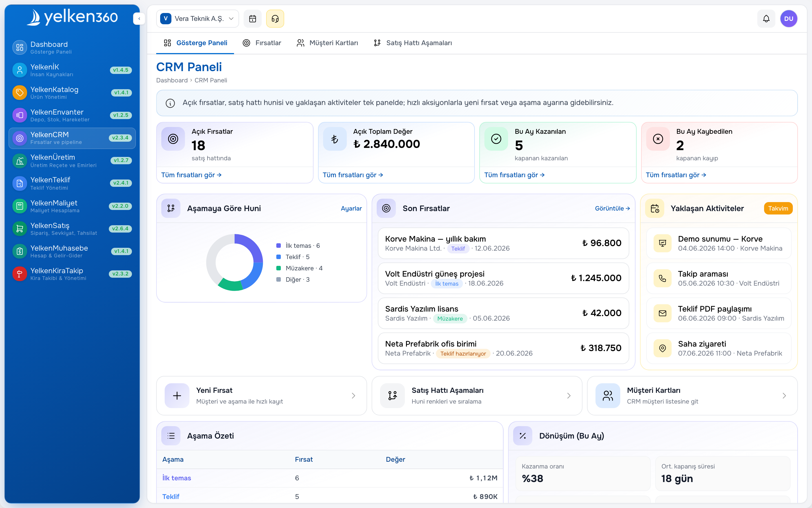
Task: Open the headset support icon
Action: (275, 18)
